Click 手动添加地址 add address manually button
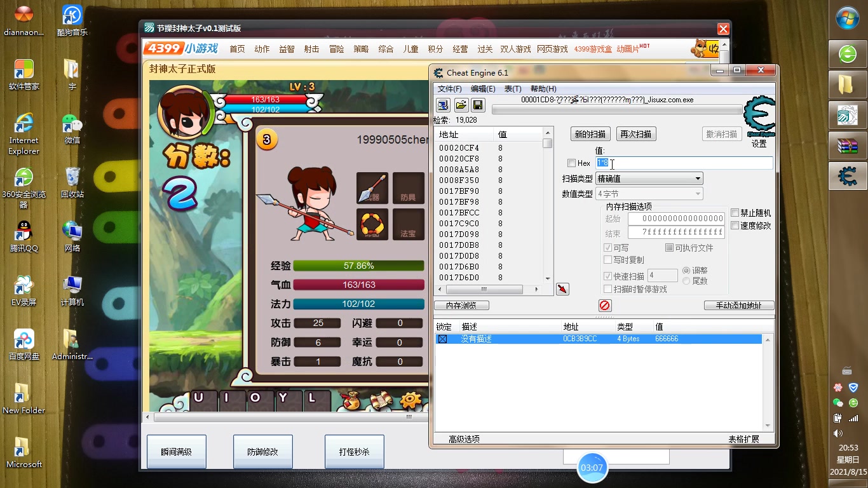 click(739, 306)
